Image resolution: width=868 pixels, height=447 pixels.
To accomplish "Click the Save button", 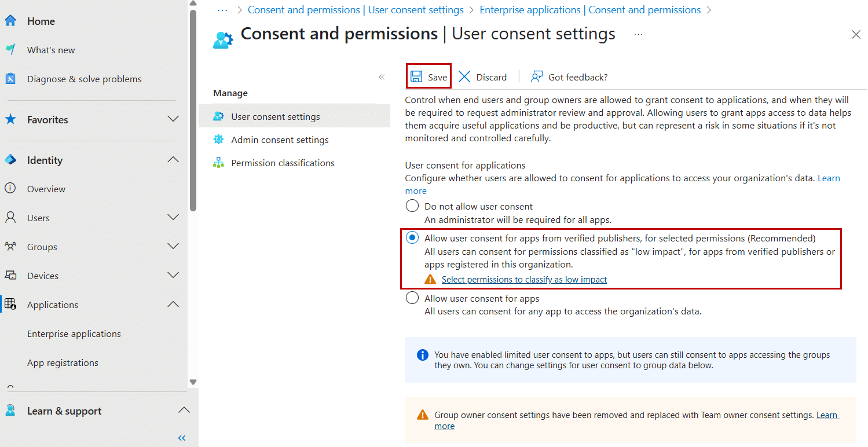I will (428, 76).
